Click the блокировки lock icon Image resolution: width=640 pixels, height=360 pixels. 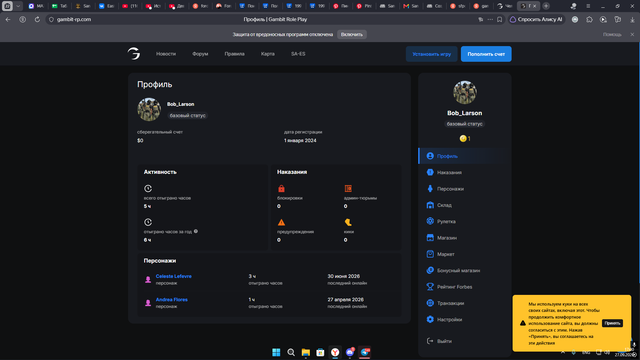pos(281,189)
